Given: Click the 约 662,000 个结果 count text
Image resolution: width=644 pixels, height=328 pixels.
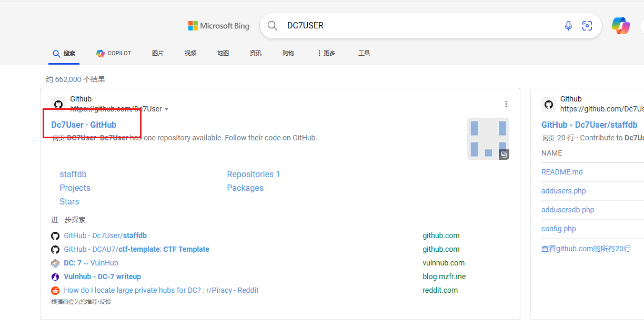Looking at the screenshot, I should tap(75, 79).
